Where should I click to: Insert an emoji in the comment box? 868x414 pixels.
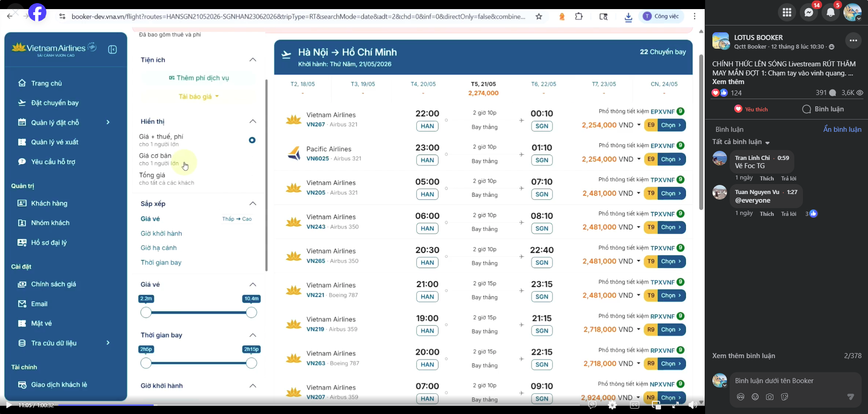pos(755,397)
